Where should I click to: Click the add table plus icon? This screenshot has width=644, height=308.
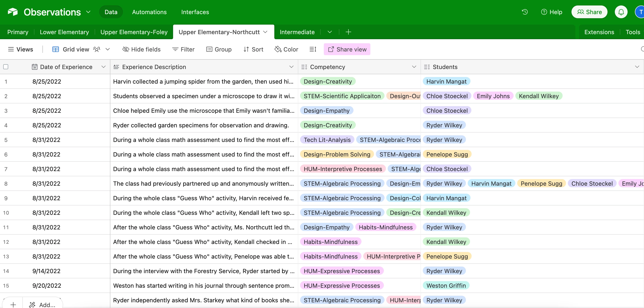point(348,32)
